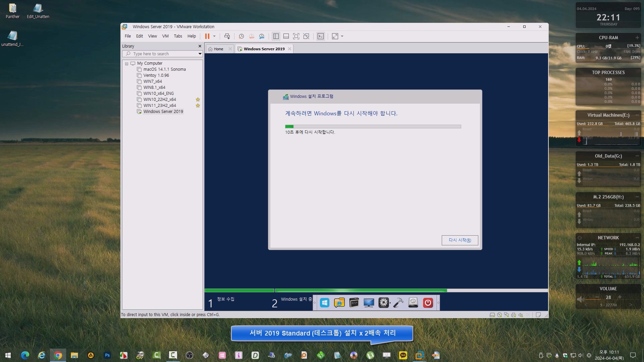Open the message log status bar icon
Viewport: 644px width, 362px height.
point(538,315)
